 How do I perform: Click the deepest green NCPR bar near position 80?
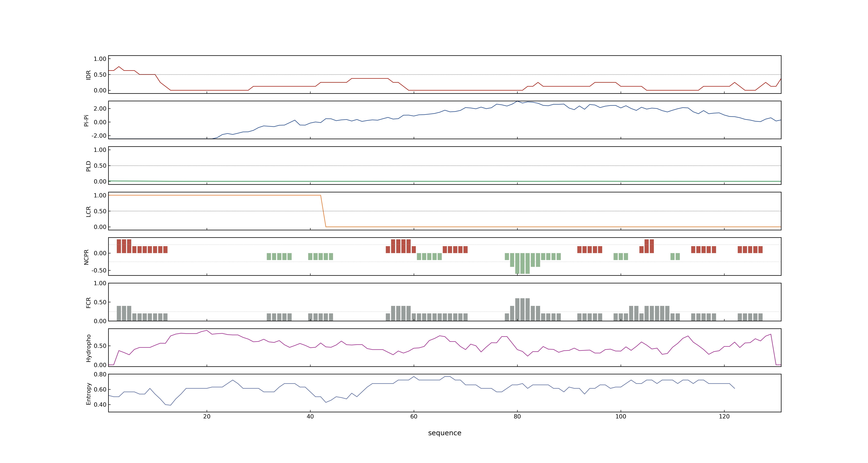coord(522,264)
